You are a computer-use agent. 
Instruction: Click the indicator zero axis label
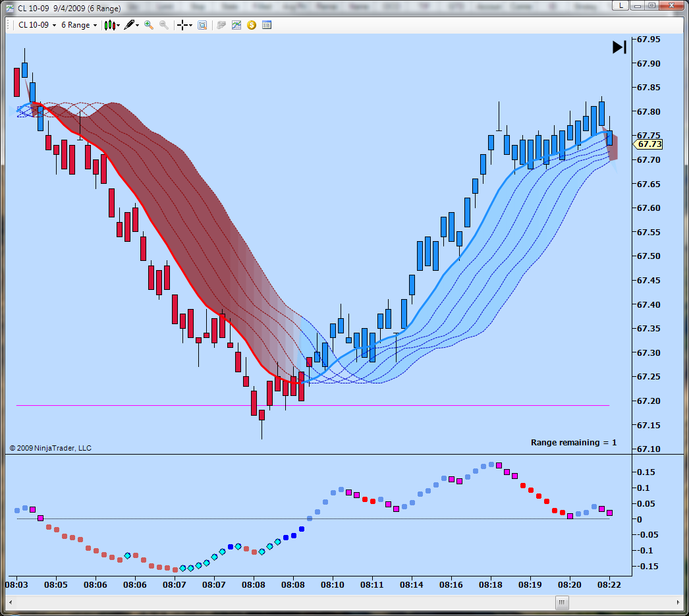[640, 519]
